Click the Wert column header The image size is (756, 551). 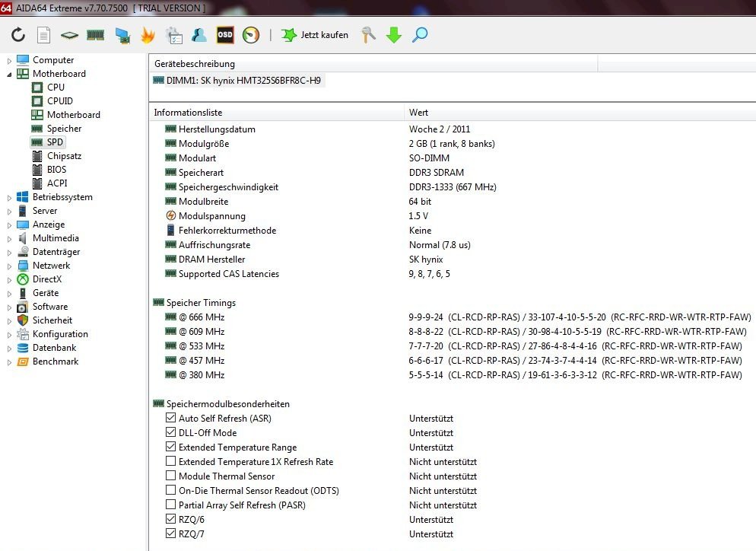point(418,113)
